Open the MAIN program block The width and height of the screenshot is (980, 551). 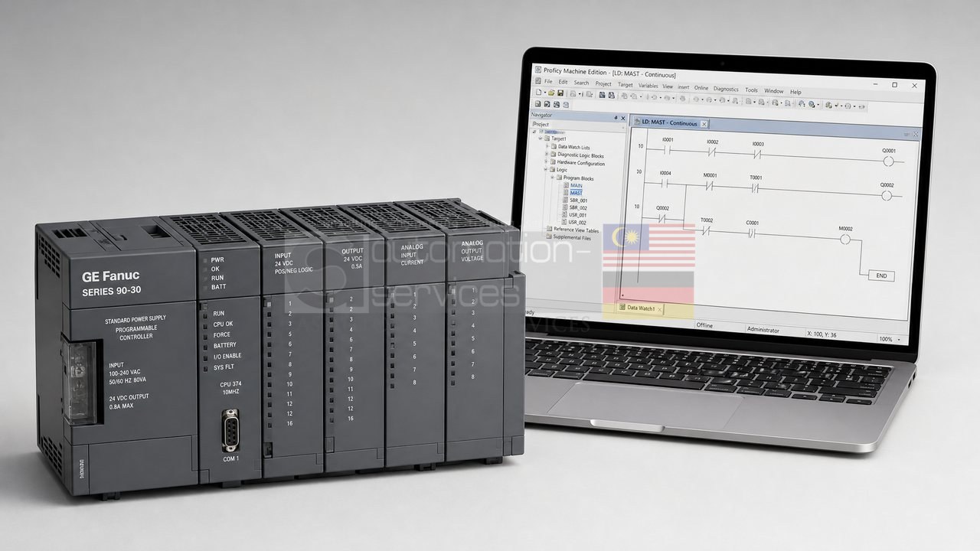click(576, 185)
